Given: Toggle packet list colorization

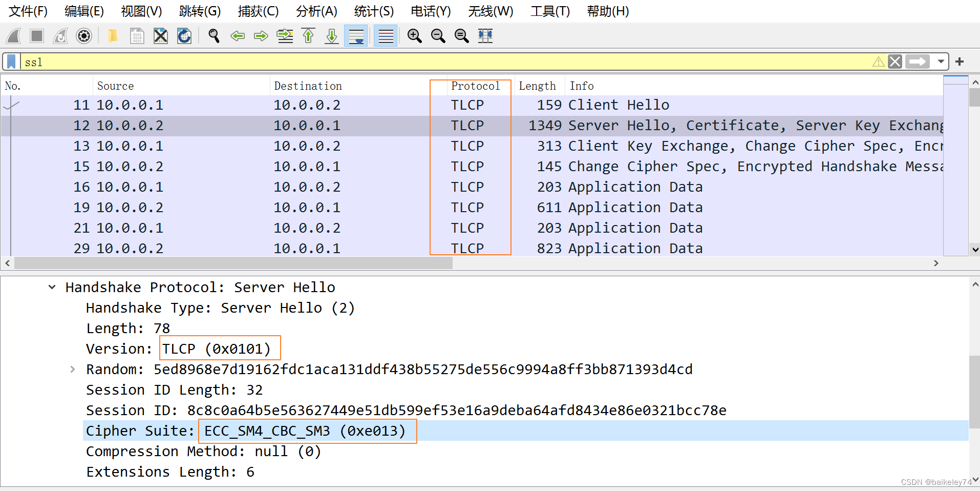Looking at the screenshot, I should (386, 36).
